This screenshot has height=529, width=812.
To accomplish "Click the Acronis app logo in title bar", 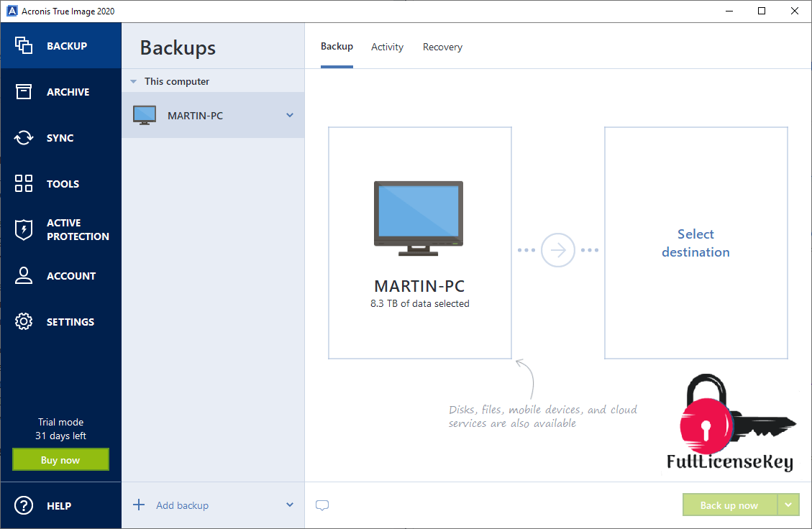I will click(12, 11).
